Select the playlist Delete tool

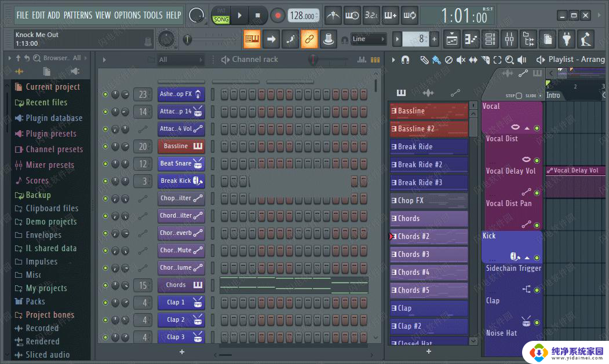coord(448,60)
